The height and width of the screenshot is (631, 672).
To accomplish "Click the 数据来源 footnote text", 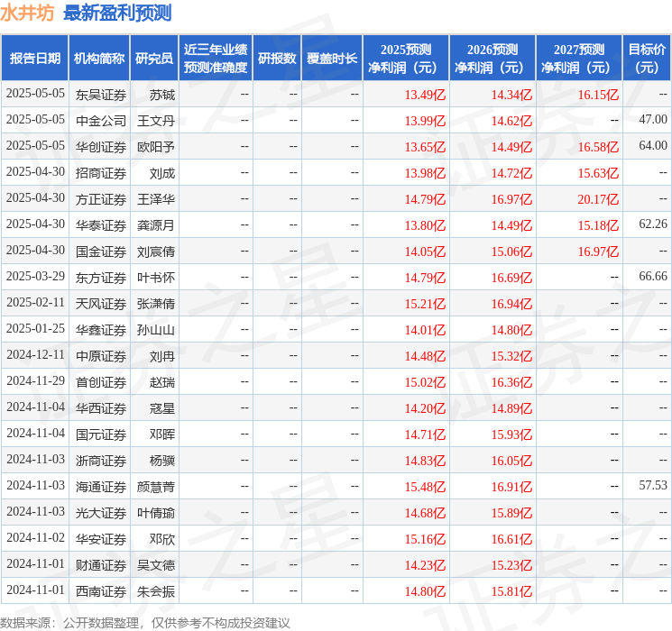I will point(145,622).
